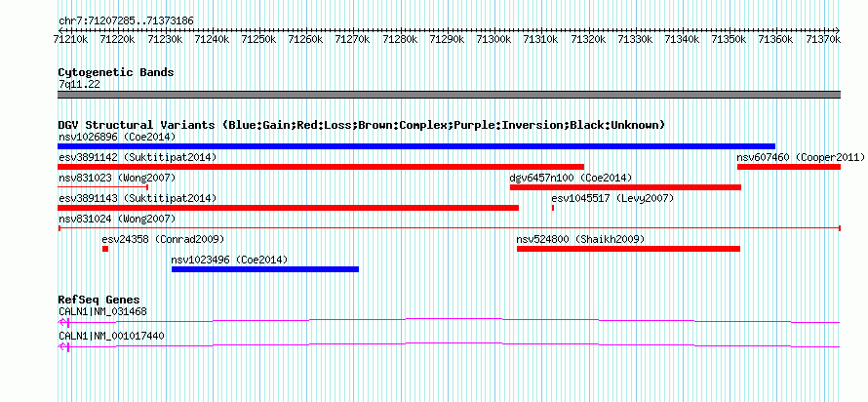Click the 71350k ruler tick label
The height and width of the screenshot is (402, 868).
tap(728, 39)
